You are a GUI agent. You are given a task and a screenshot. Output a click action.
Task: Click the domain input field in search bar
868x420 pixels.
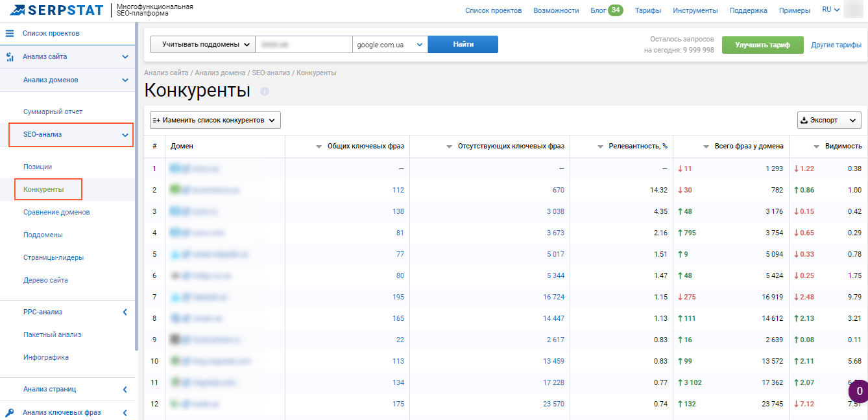point(305,44)
